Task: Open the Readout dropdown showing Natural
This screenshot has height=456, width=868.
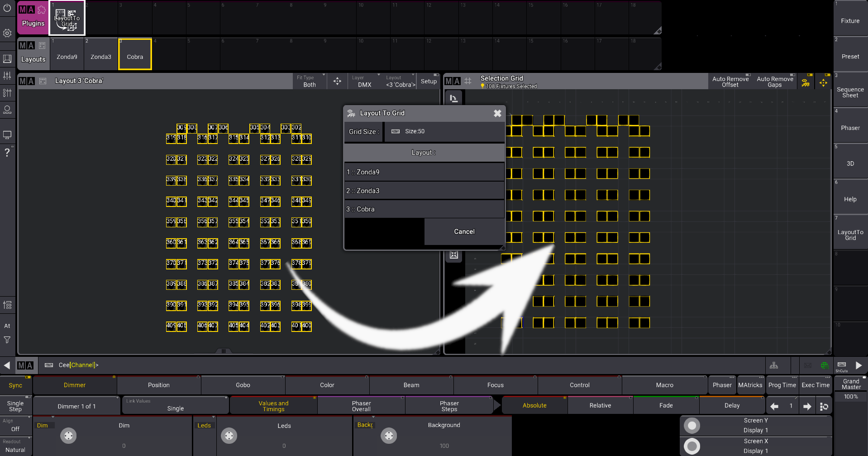Action: click(x=15, y=446)
